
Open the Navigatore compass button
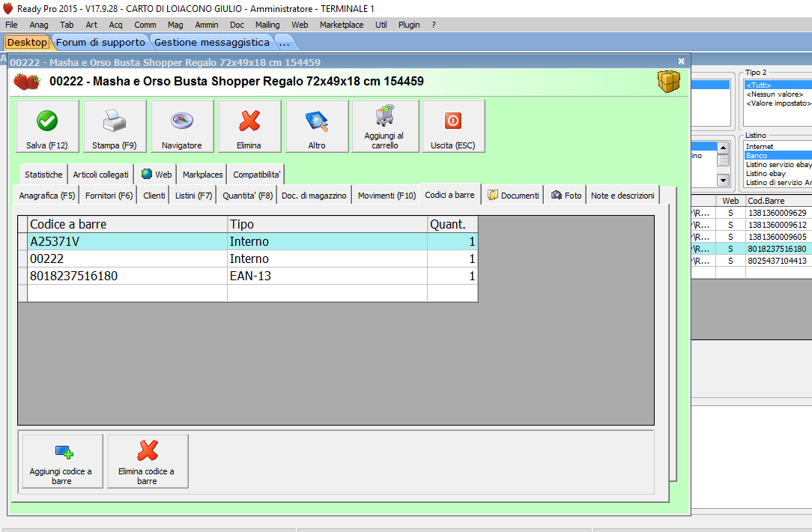coord(182,127)
